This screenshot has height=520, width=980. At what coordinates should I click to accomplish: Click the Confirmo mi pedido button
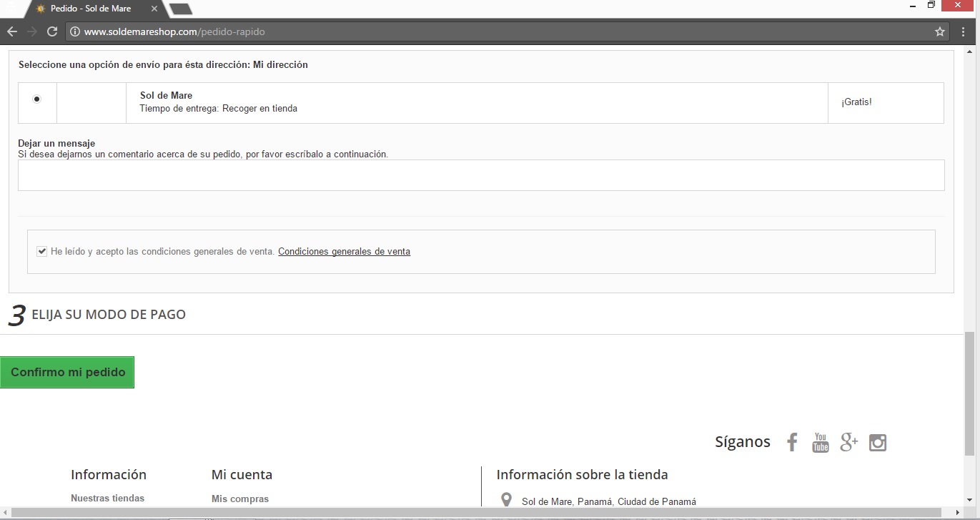pyautogui.click(x=67, y=372)
